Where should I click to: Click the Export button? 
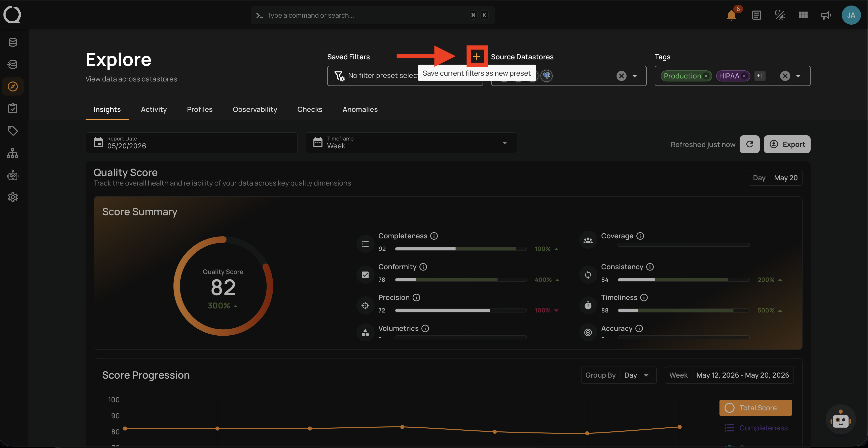[x=787, y=144]
